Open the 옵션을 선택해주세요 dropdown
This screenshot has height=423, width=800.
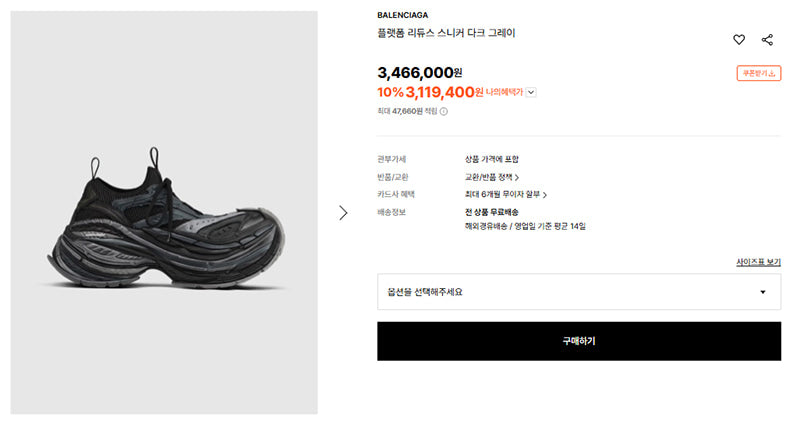coord(579,292)
